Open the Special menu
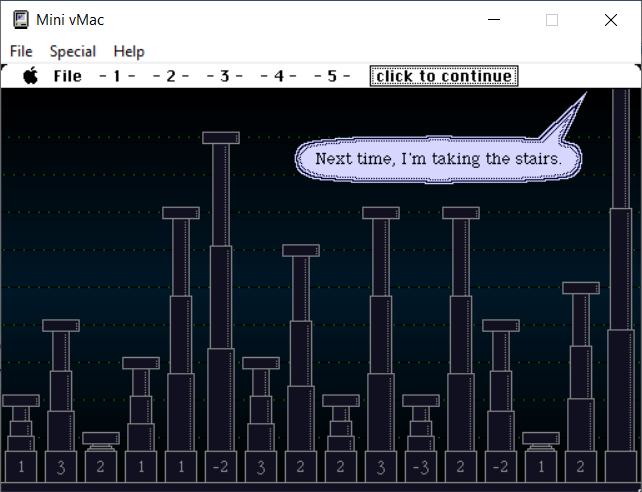The height and width of the screenshot is (492, 642). tap(72, 52)
